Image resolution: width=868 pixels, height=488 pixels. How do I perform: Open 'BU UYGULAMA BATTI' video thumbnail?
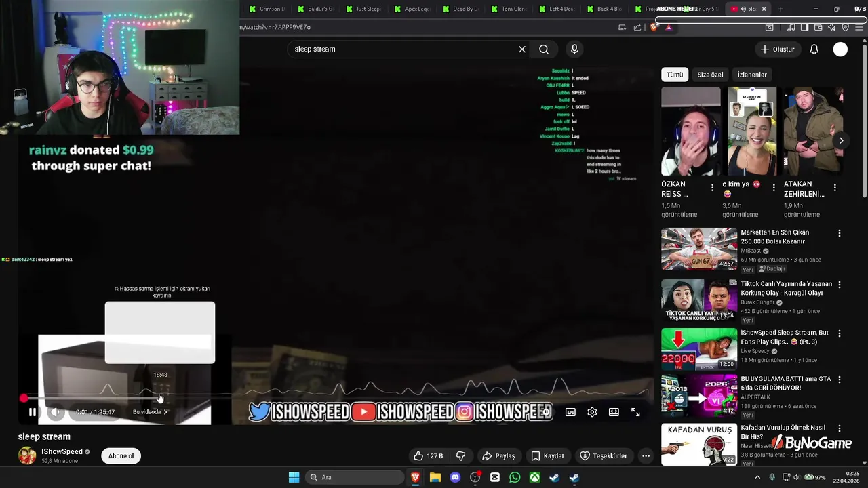(x=699, y=394)
